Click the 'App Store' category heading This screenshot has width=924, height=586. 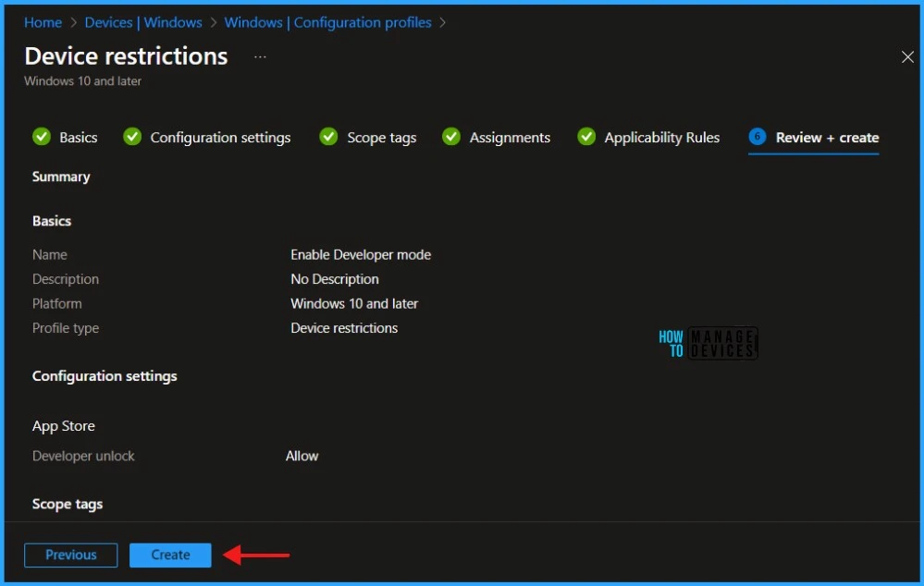[64, 426]
